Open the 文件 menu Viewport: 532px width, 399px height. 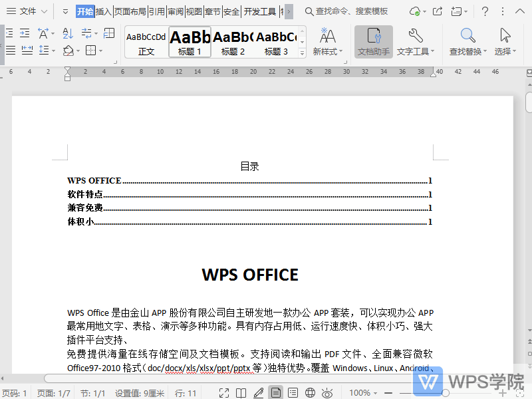coord(27,11)
